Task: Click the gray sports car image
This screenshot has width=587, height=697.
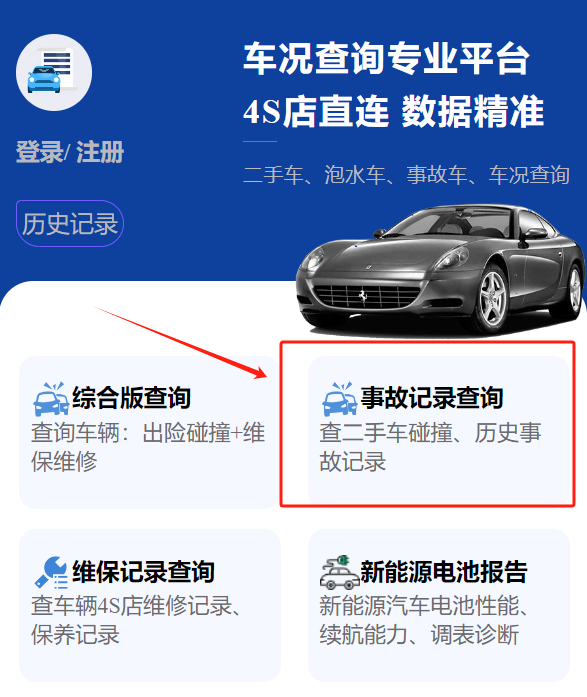Action: [x=441, y=270]
